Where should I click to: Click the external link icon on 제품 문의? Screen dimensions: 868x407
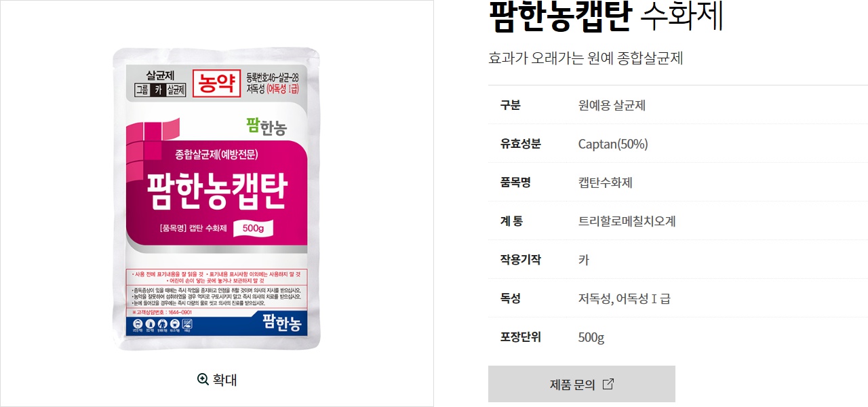[x=608, y=384]
